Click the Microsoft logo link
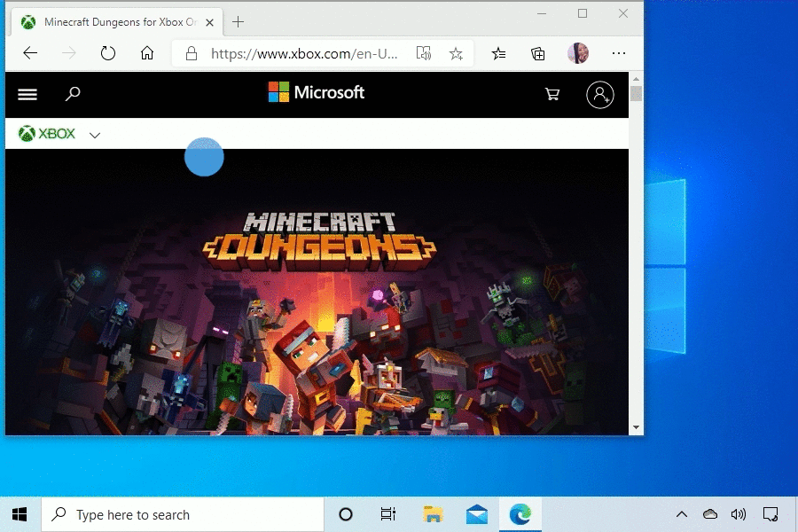Image resolution: width=798 pixels, height=532 pixels. (317, 92)
